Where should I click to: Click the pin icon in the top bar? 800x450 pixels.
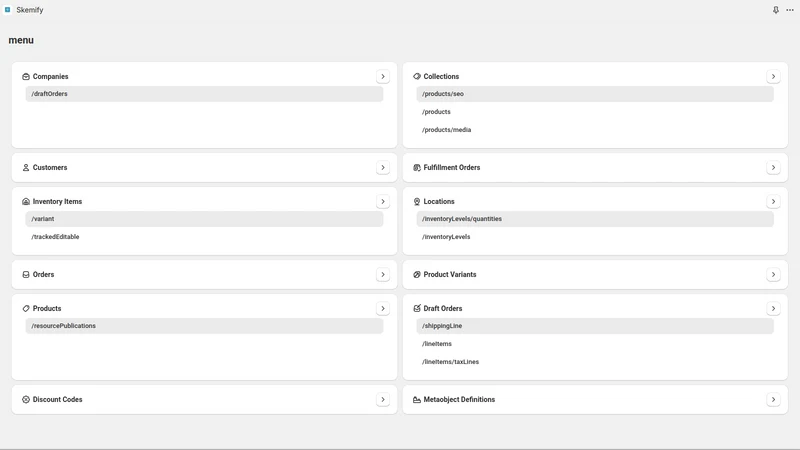point(776,10)
